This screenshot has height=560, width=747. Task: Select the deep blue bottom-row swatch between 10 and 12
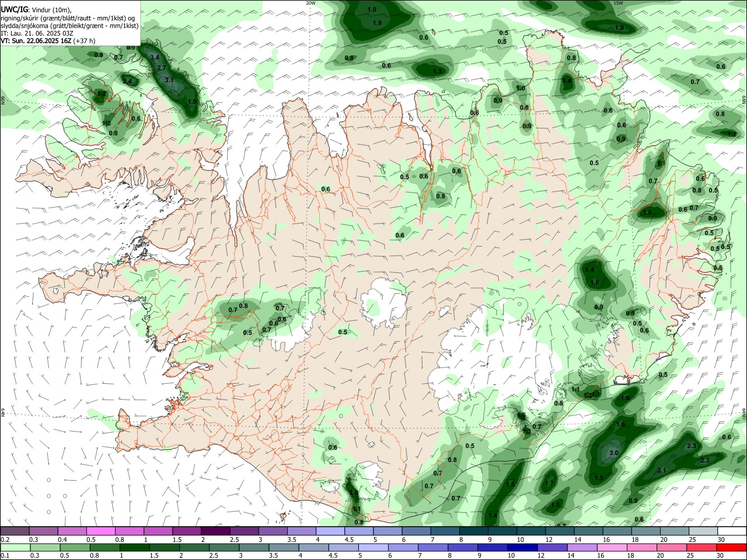(522, 547)
